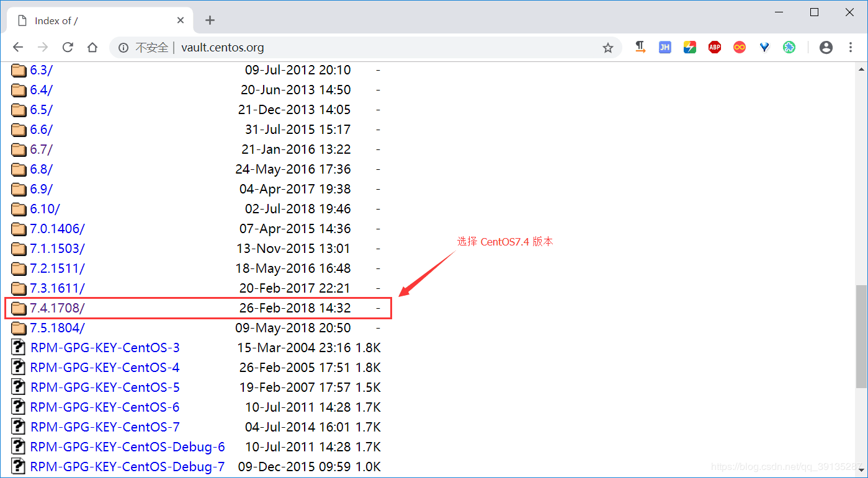The width and height of the screenshot is (868, 478).
Task: Open the 6.4/ directory link
Action: coord(42,90)
